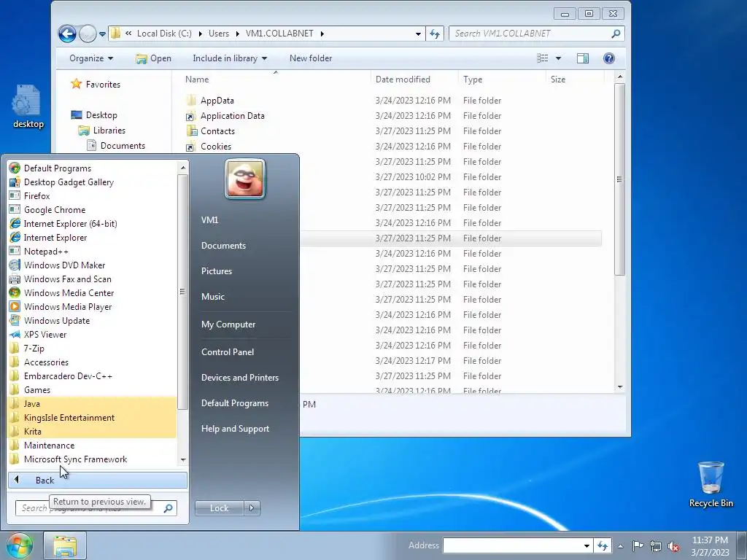Image resolution: width=747 pixels, height=560 pixels.
Task: Focus the Start menu search box
Action: point(96,508)
